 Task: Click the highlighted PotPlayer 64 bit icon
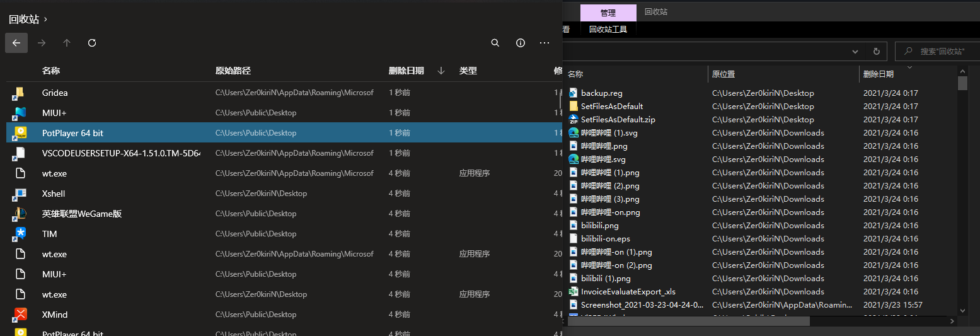coord(20,133)
